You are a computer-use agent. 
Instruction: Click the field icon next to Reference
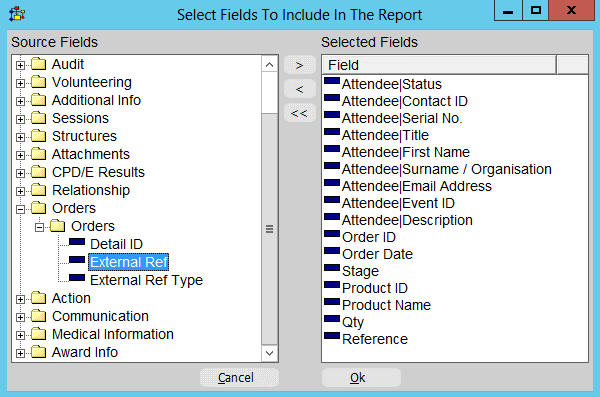click(x=332, y=336)
